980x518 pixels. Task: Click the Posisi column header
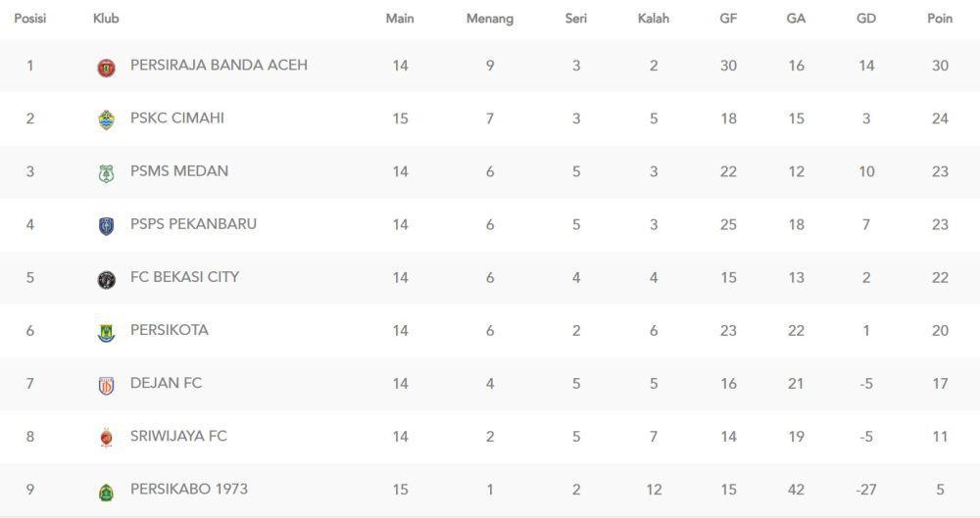click(x=30, y=19)
